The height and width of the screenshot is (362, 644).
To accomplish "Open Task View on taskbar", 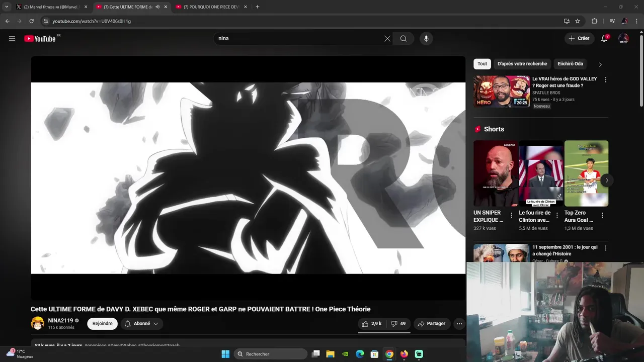I will pos(316,354).
